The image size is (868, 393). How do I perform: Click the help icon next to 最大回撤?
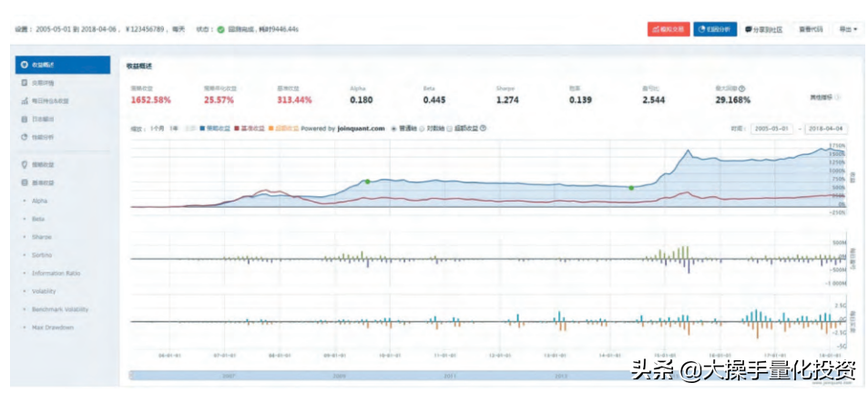(x=743, y=88)
